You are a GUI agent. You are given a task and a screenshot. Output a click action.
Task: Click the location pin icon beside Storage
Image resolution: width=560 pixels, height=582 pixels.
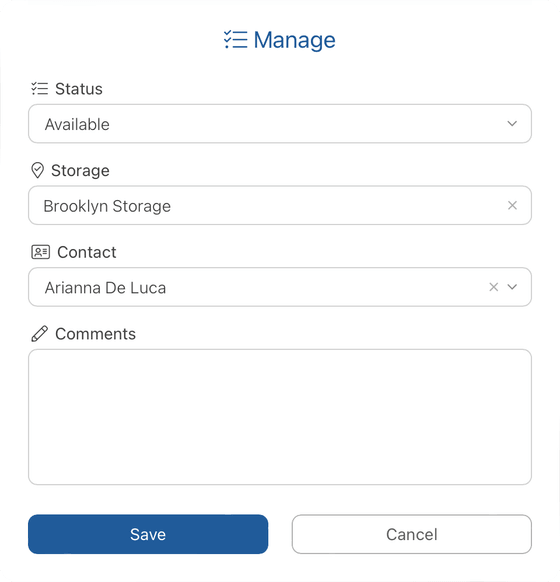pyautogui.click(x=37, y=170)
